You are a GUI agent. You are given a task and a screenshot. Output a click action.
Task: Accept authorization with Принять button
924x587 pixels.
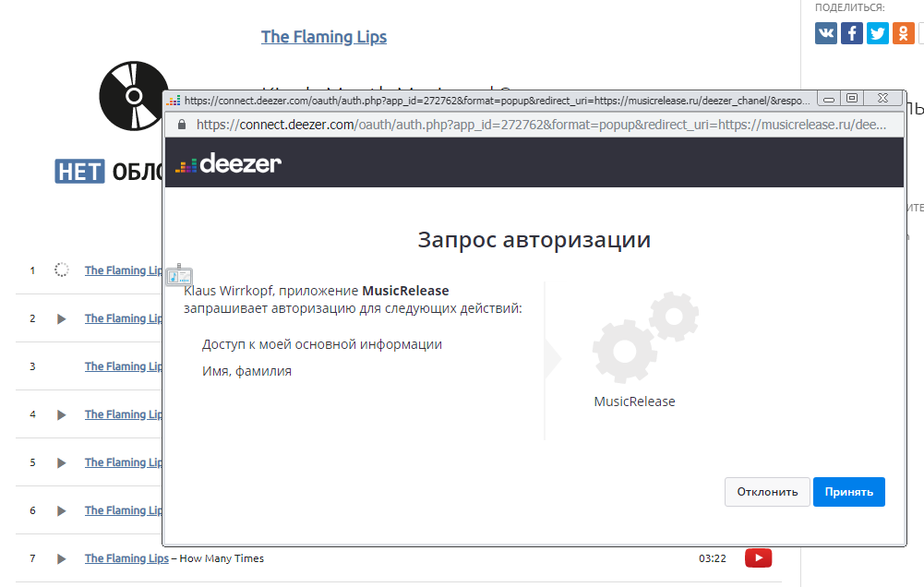[848, 492]
